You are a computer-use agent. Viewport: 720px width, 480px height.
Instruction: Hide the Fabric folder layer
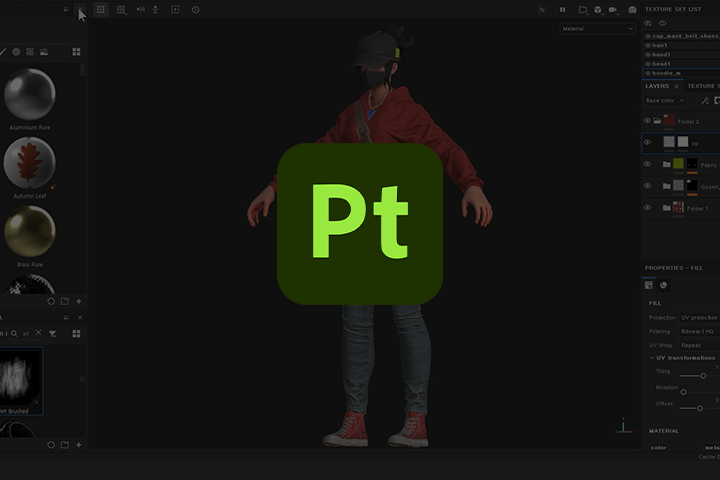click(647, 164)
